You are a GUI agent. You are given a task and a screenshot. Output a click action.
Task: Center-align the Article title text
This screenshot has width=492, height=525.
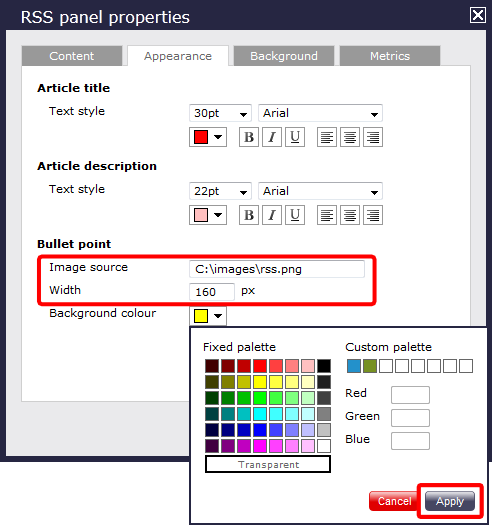coord(350,137)
